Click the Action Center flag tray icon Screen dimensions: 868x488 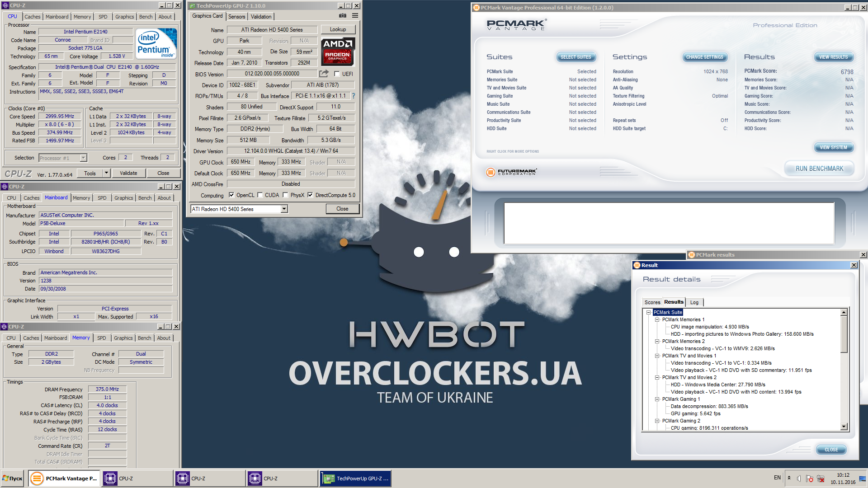(810, 479)
